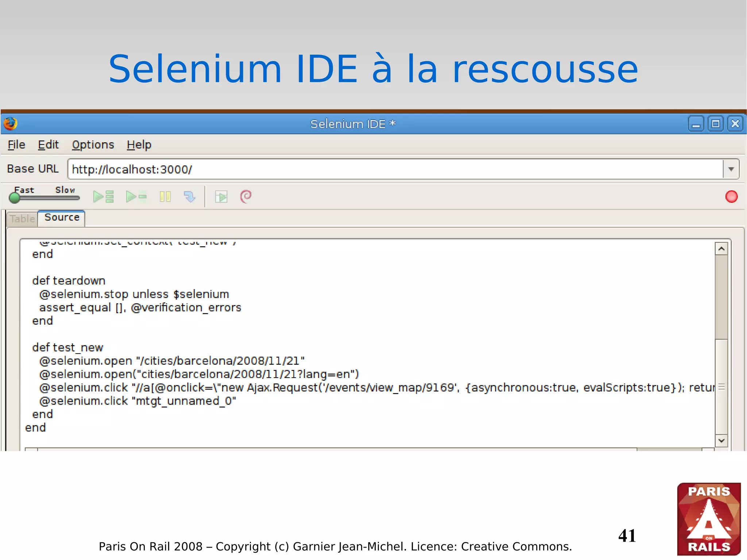Click the source pane's scroll down arrow

(x=721, y=440)
